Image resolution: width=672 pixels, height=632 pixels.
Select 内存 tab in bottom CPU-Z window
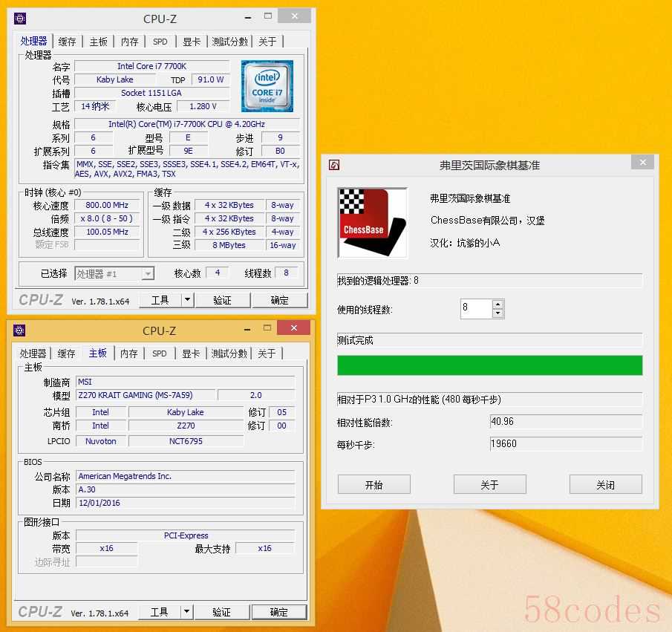coord(128,354)
